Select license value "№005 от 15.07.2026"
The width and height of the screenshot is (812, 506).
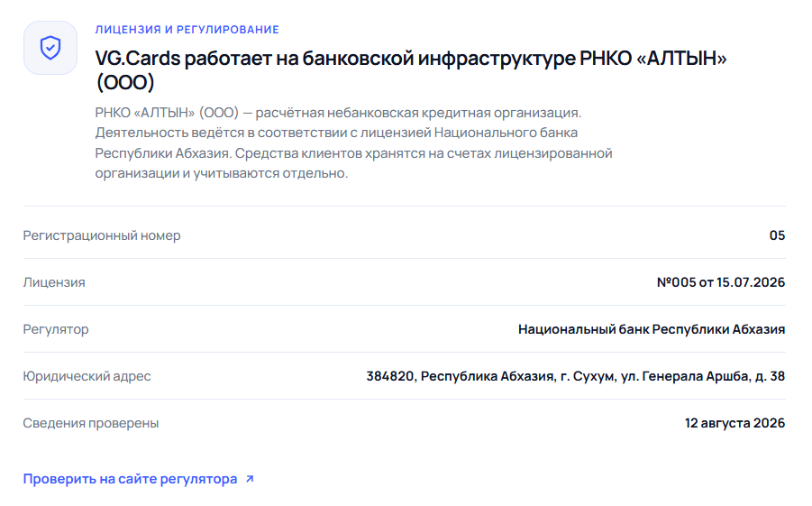[721, 282]
